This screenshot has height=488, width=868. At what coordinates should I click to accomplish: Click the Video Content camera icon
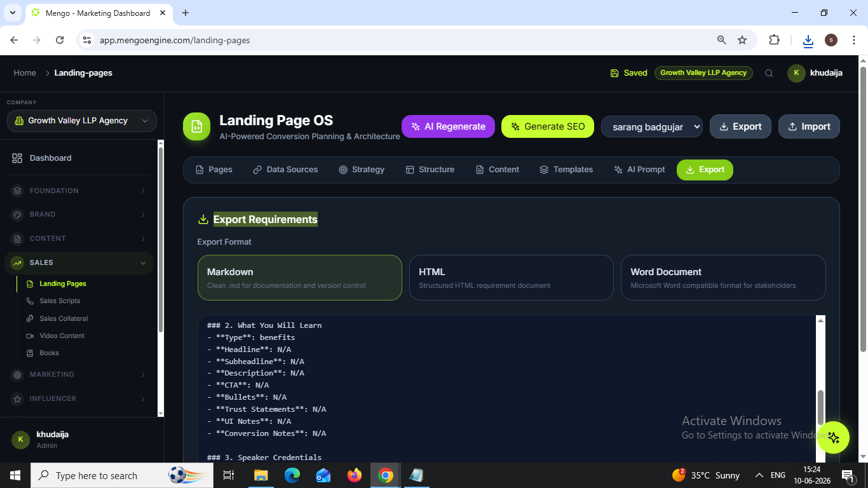[30, 335]
